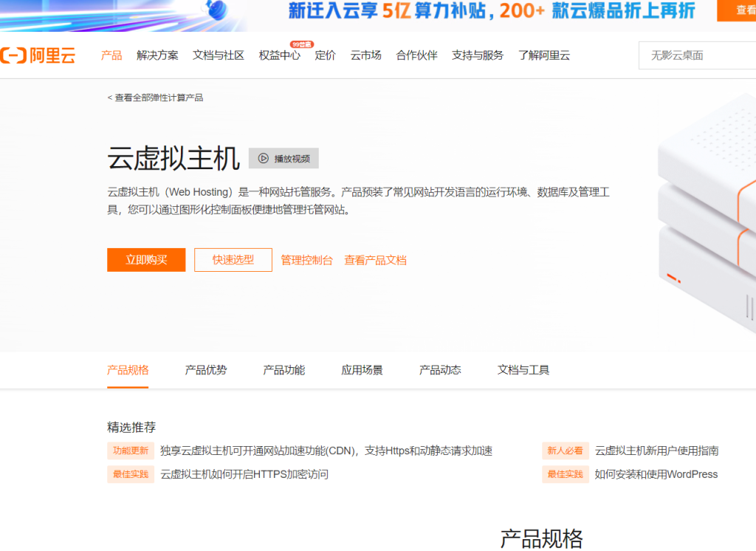Image resolution: width=756 pixels, height=551 pixels.
Task: Open 查看产品文档
Action: [x=376, y=260]
